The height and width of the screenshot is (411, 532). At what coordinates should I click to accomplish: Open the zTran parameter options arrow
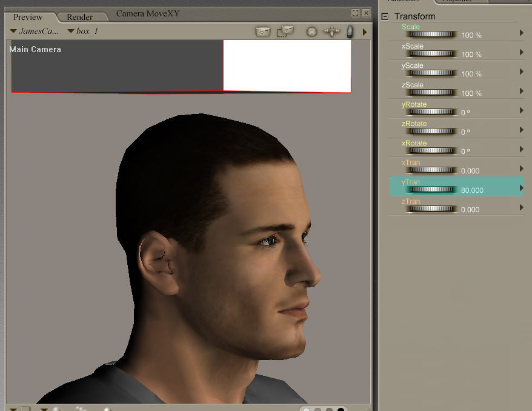522,207
